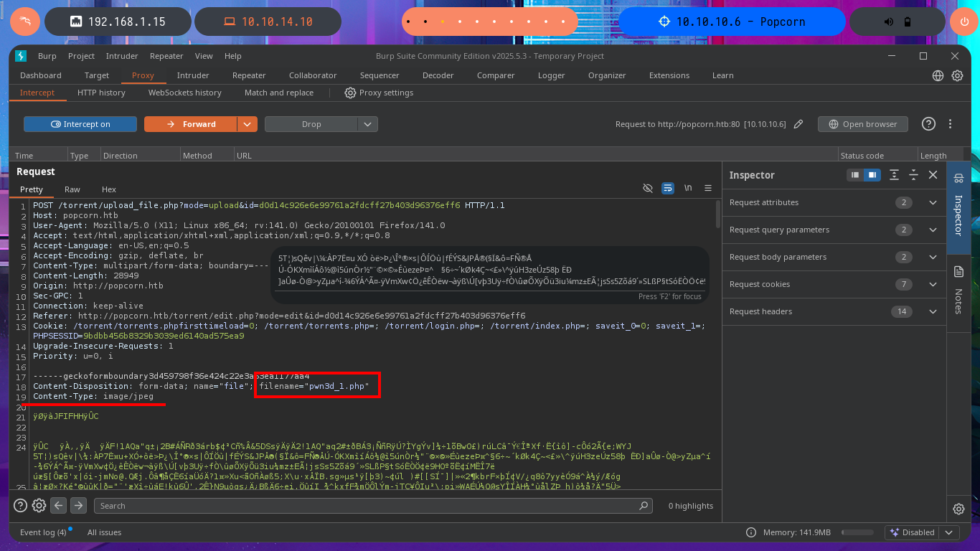This screenshot has height=551, width=980.
Task: Switch request view to Hex tab
Action: (109, 189)
